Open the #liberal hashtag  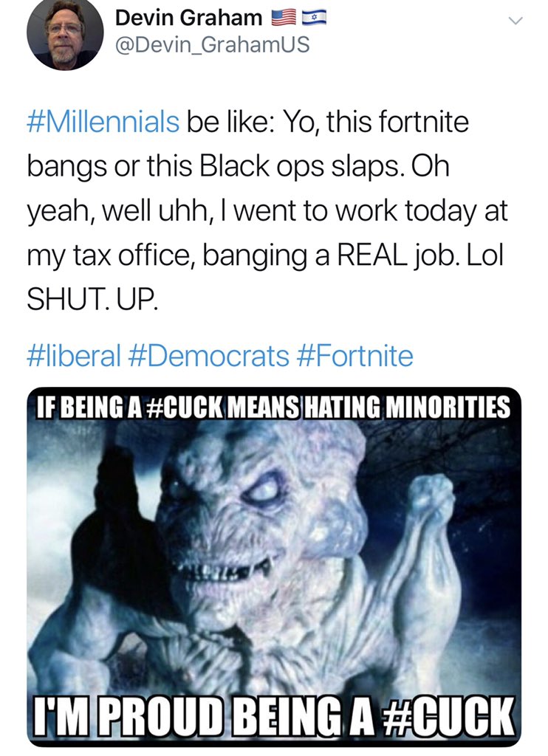74,356
